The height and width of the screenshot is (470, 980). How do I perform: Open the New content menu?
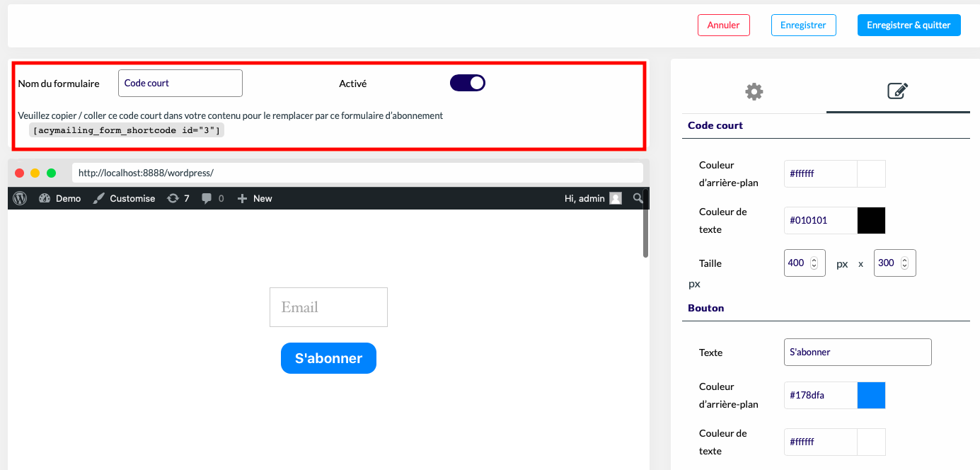[x=255, y=198]
